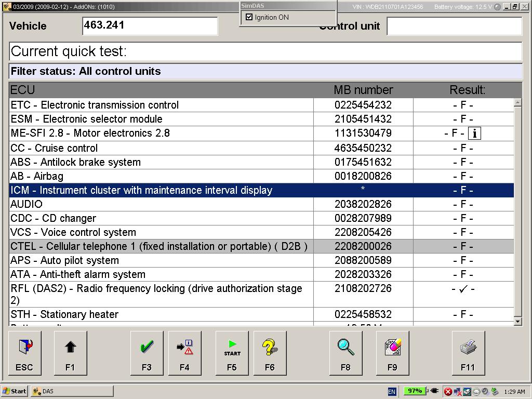Click the DAS taskbar button

tap(72, 391)
